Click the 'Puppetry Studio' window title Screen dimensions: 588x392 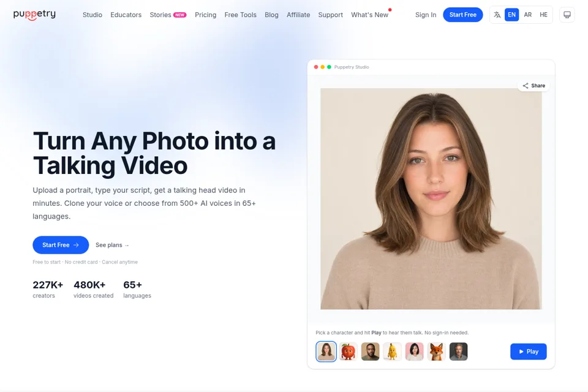pyautogui.click(x=352, y=67)
